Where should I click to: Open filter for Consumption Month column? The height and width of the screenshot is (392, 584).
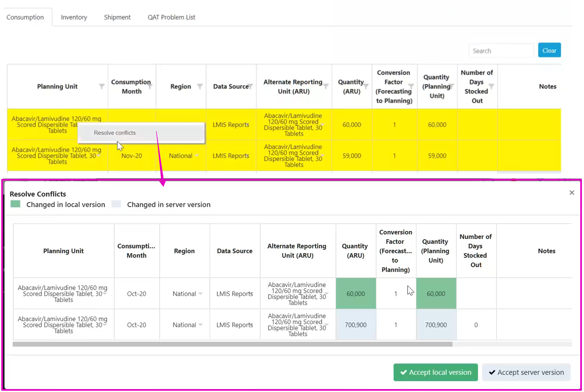click(x=150, y=86)
